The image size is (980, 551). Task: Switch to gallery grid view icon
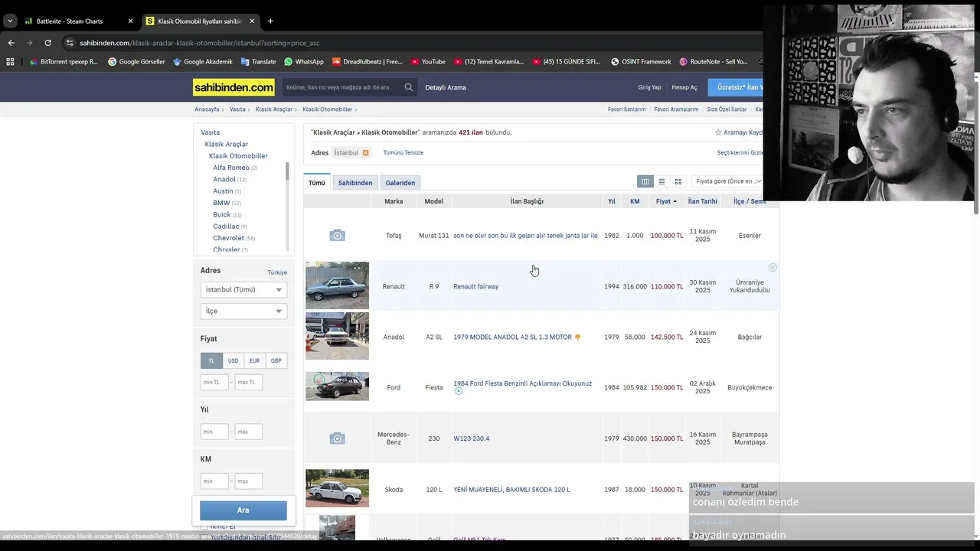[678, 181]
